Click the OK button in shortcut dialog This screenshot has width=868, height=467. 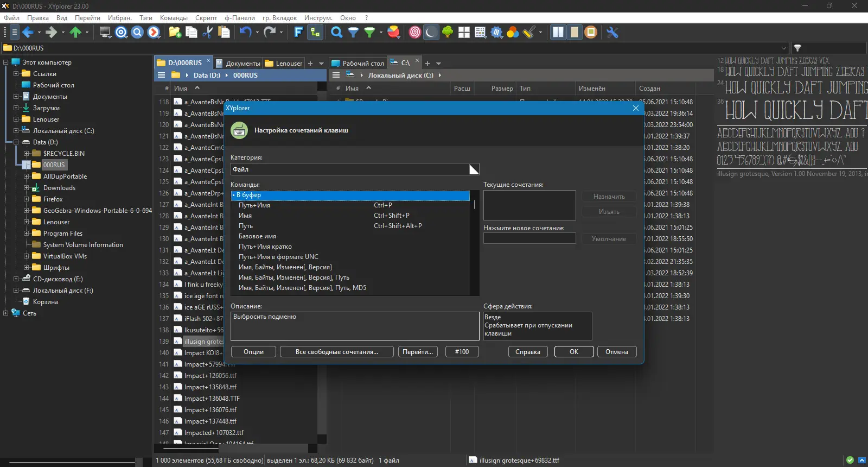point(574,352)
